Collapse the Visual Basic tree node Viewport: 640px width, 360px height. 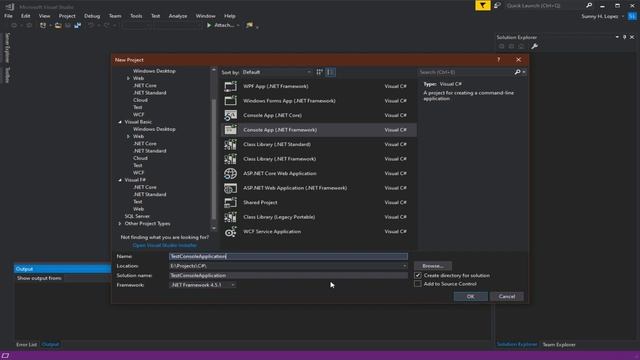point(120,122)
